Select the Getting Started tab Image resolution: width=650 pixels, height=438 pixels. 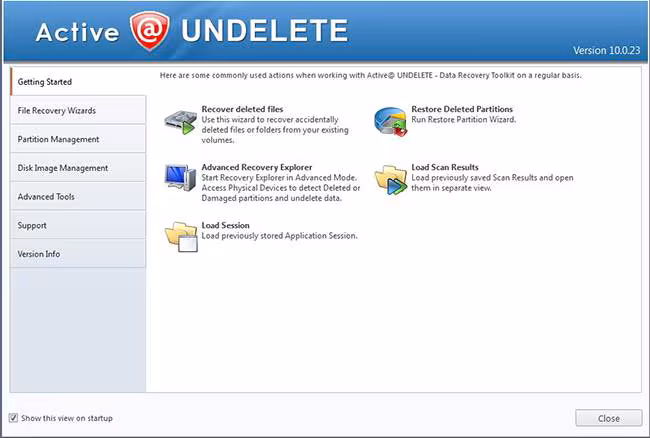tap(78, 82)
